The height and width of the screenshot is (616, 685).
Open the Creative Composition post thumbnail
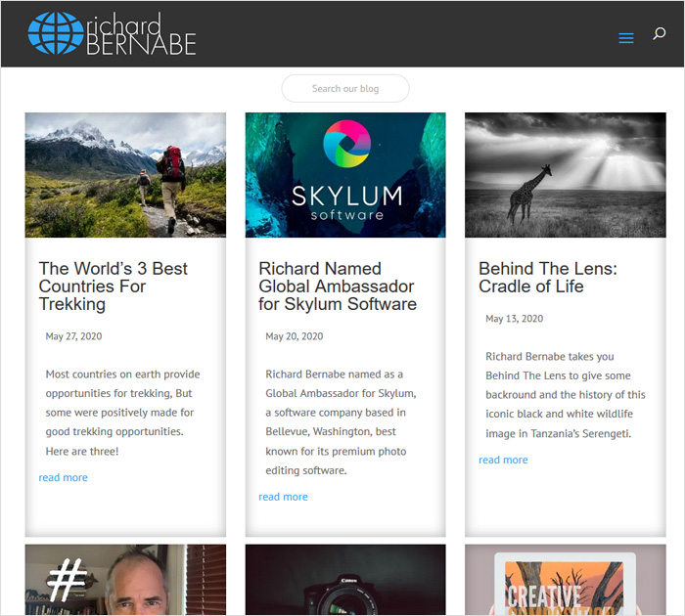(566, 580)
